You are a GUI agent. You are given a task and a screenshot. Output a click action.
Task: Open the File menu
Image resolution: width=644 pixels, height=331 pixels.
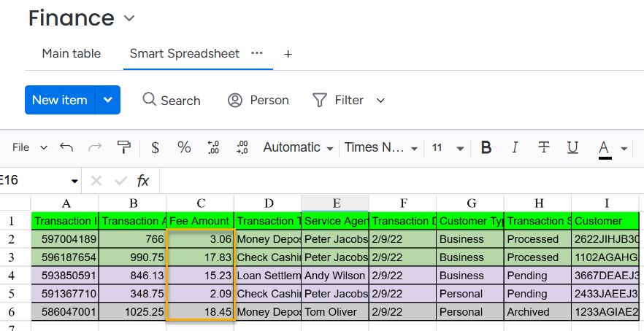point(29,147)
